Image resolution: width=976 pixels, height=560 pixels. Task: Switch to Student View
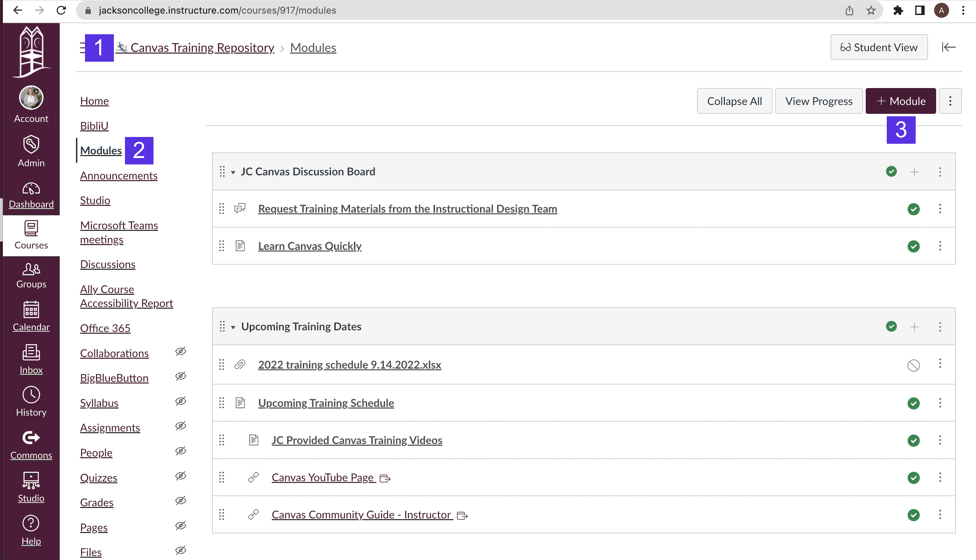click(x=879, y=47)
